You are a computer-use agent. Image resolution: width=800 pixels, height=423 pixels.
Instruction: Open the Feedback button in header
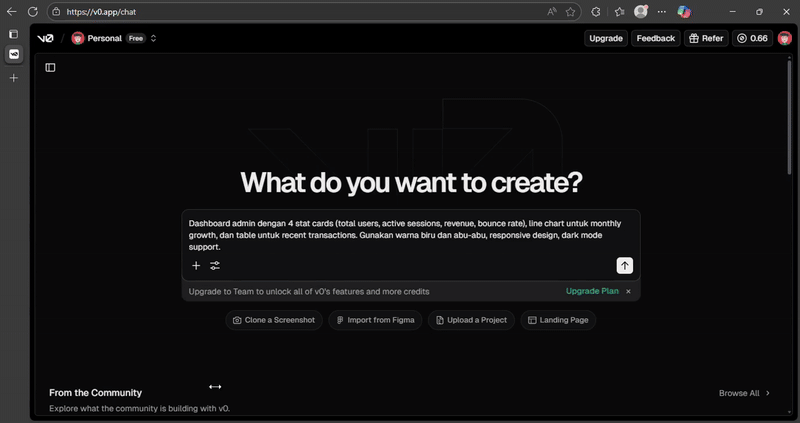(x=655, y=38)
